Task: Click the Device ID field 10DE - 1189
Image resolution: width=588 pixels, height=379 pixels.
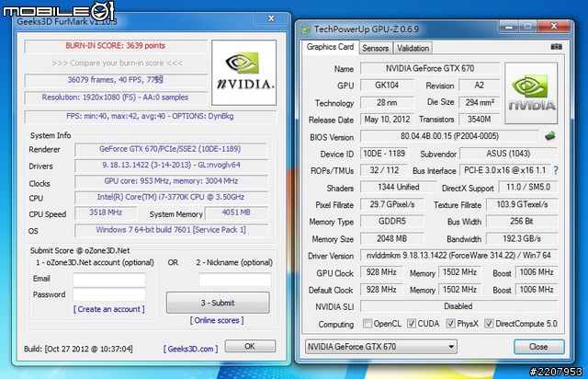Action: pos(384,154)
